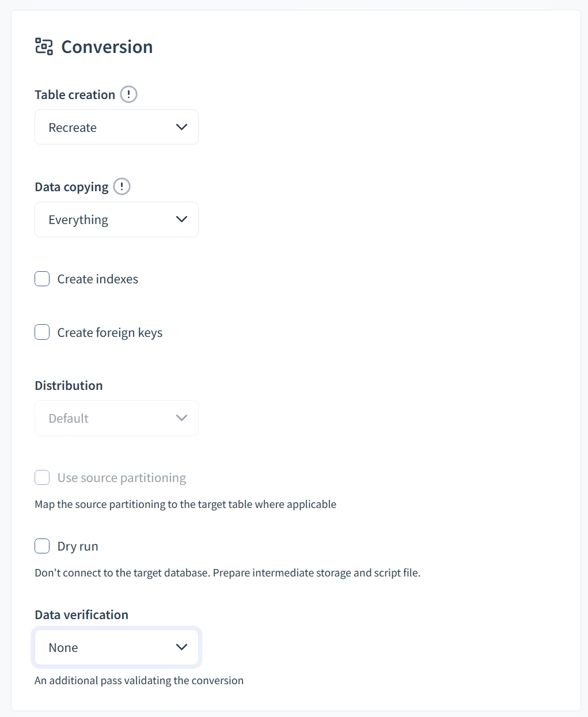Click the Everything dropdown chevron arrow
This screenshot has height=717, width=588.
[x=181, y=219]
